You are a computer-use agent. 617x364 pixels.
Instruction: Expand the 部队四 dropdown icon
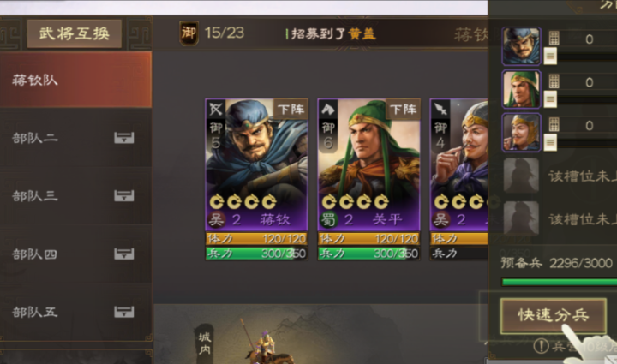coord(124,254)
